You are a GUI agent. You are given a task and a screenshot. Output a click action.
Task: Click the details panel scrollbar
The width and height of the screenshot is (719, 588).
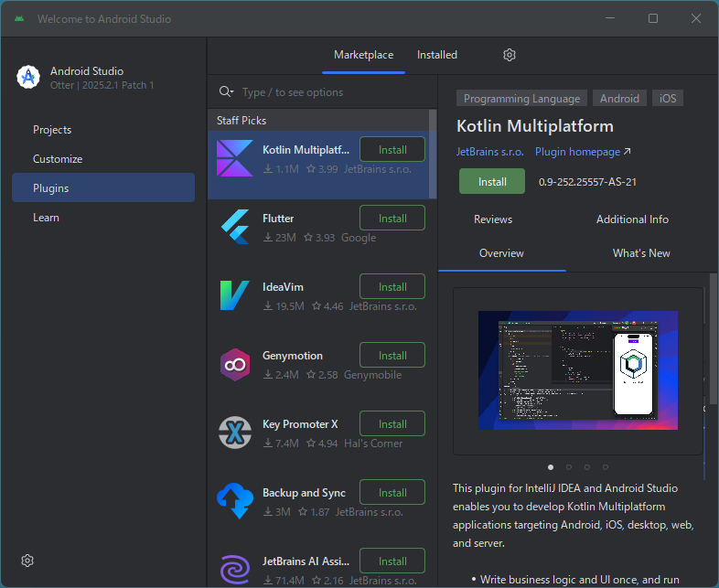(x=713, y=338)
